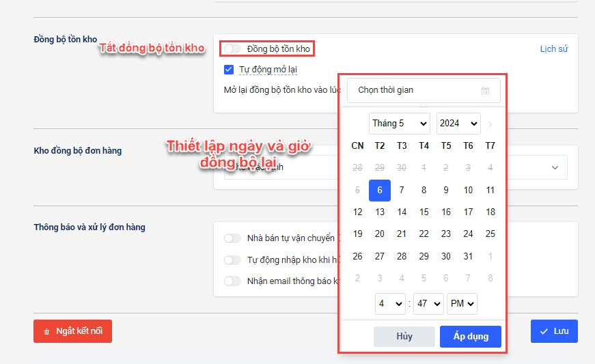Open the Tháng 5 month dropdown
The image size is (595, 364).
pyautogui.click(x=399, y=124)
